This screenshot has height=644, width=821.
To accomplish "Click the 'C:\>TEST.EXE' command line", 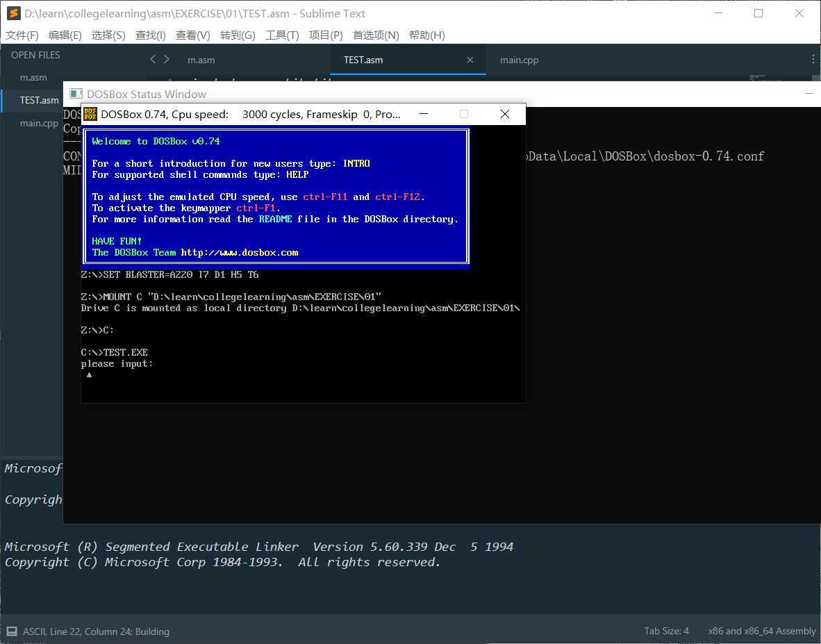I will [114, 352].
